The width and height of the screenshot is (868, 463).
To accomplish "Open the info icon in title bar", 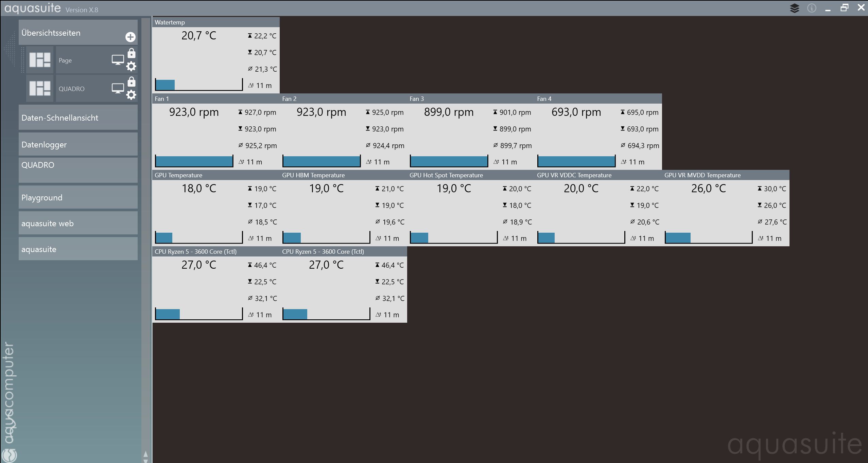I will tap(812, 8).
